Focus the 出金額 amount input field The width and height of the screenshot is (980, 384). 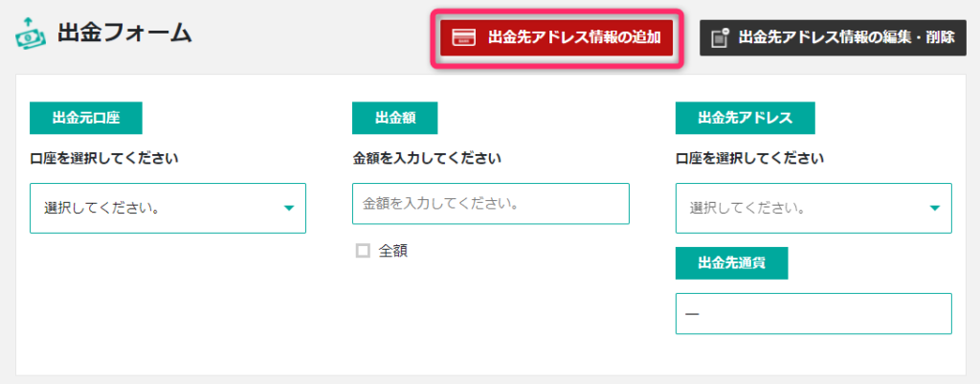click(491, 204)
